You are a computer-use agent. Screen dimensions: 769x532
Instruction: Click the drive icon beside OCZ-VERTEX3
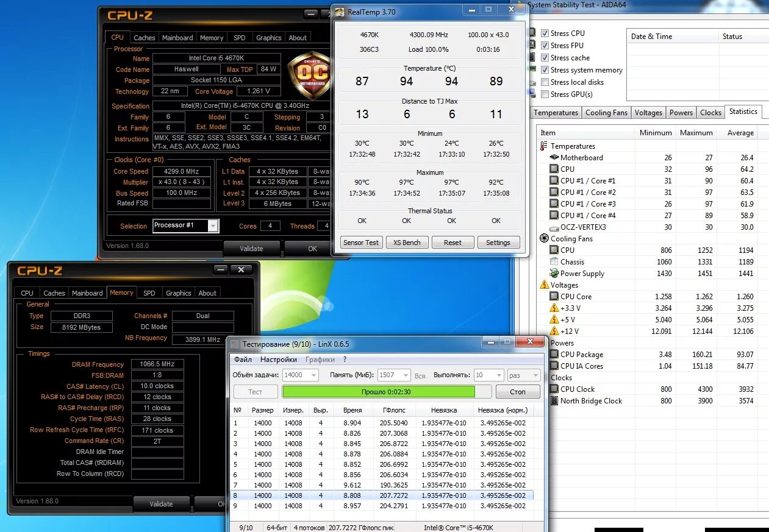coord(554,227)
